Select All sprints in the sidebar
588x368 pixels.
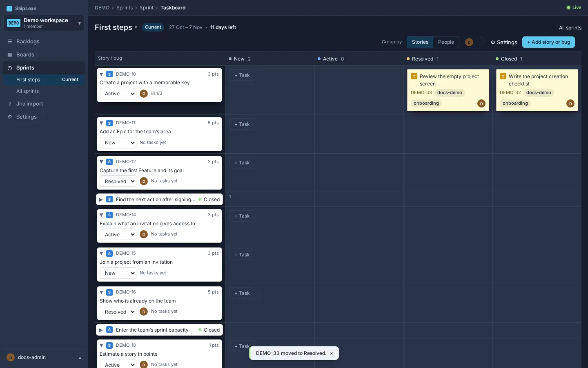point(44,91)
